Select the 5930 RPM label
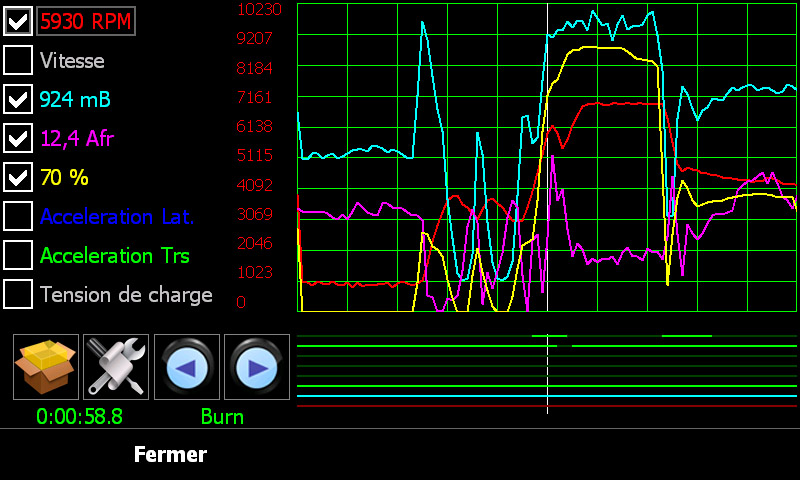Screen dimensions: 800x480 (x=86, y=21)
